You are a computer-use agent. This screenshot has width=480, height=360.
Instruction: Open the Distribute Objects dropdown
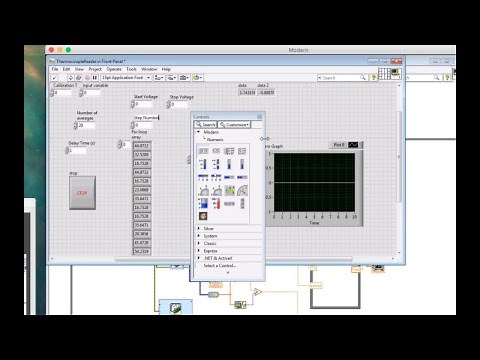pyautogui.click(x=172, y=78)
